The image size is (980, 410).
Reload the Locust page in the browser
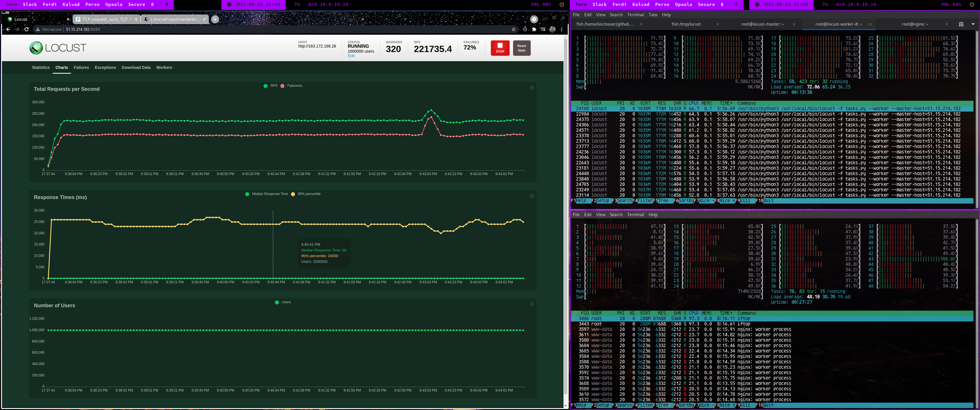[x=26, y=29]
